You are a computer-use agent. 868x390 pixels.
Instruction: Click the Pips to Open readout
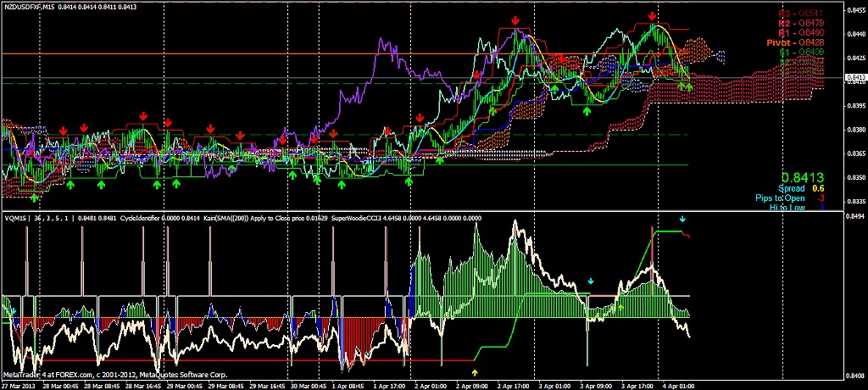[784, 198]
